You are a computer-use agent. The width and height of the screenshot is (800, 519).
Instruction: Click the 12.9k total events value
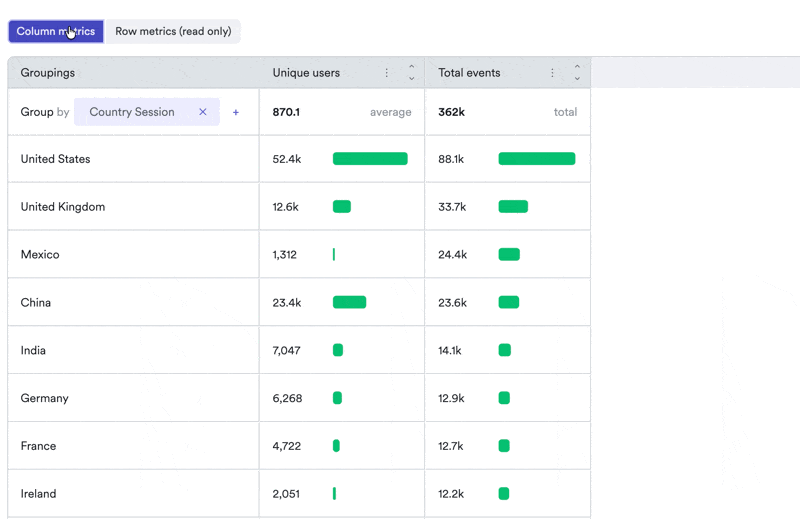tap(451, 398)
